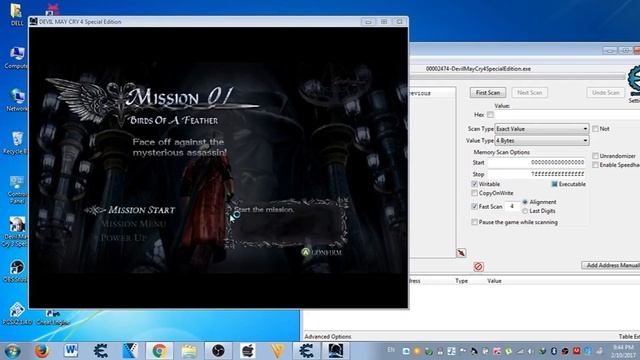
Task: Select the OBS Studio desktop shortcut
Action: point(16,271)
